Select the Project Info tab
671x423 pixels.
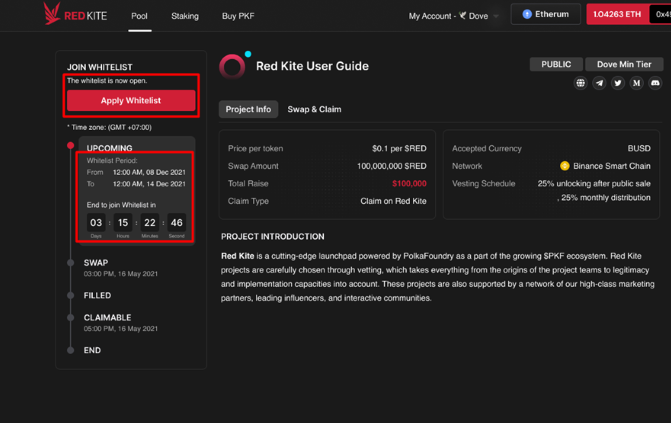[248, 109]
